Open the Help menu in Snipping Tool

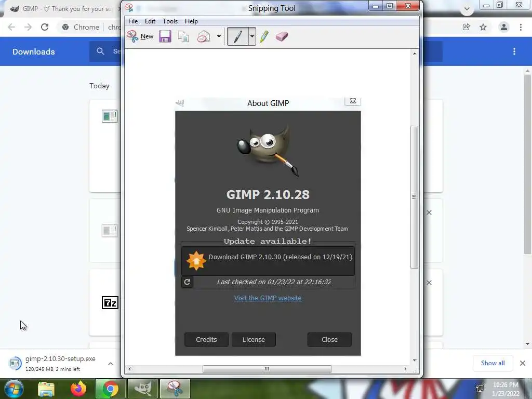191,21
